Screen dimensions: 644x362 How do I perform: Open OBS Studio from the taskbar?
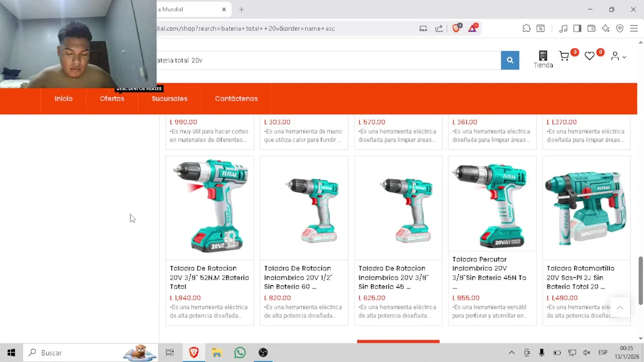[263, 352]
